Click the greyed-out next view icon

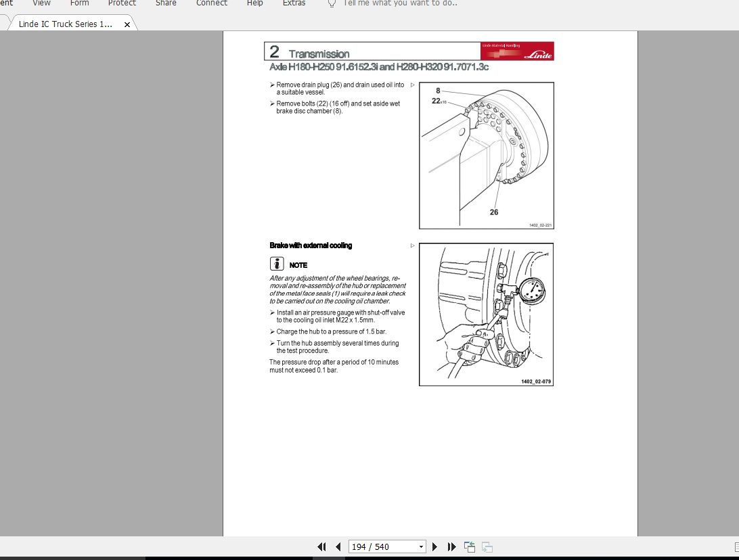coord(487,547)
